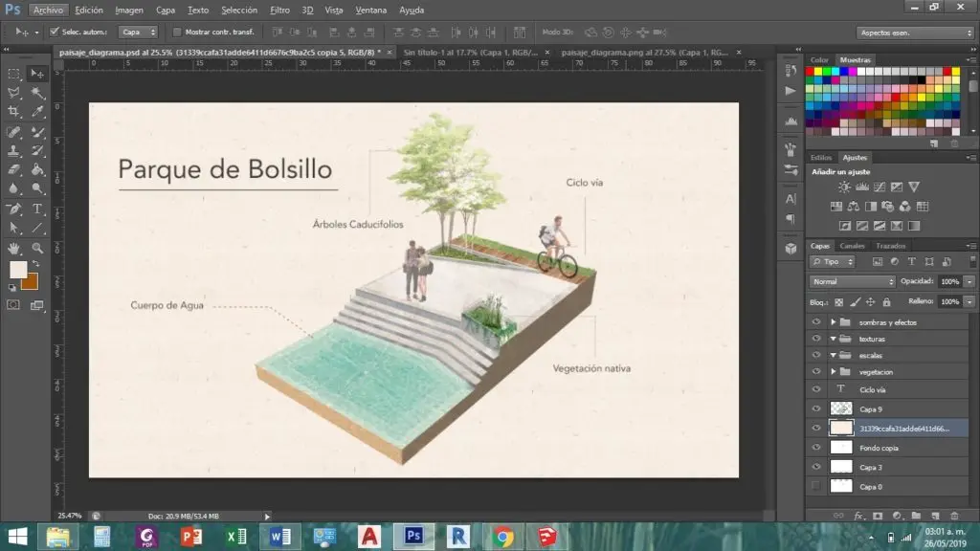
Task: Expand the vegetacion layer group
Action: (x=833, y=372)
